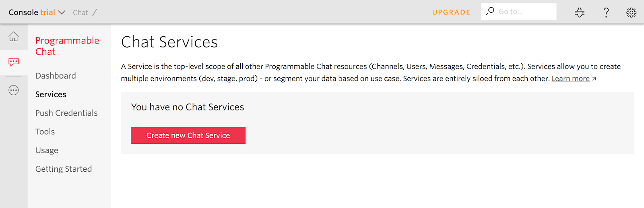Go to Dashboard in sidebar

click(x=56, y=76)
